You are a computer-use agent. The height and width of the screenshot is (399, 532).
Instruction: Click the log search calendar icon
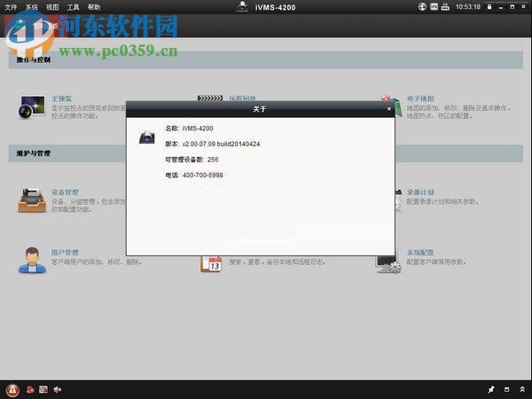pos(211,264)
